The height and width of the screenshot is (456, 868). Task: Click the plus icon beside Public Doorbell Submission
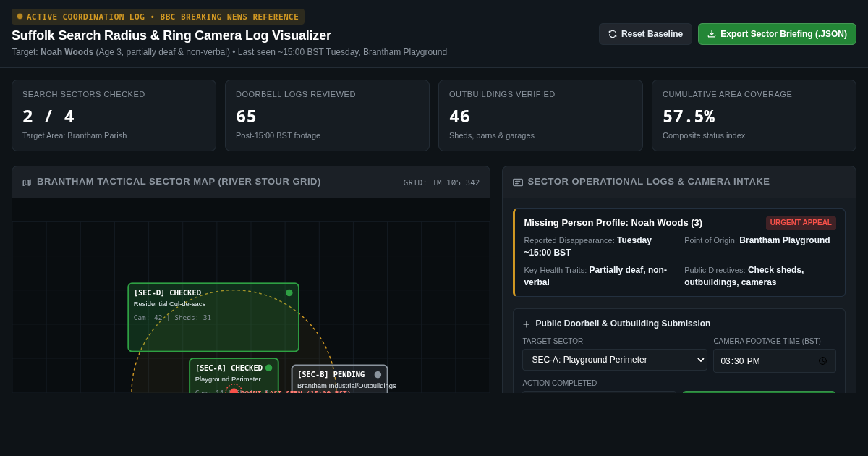click(527, 324)
